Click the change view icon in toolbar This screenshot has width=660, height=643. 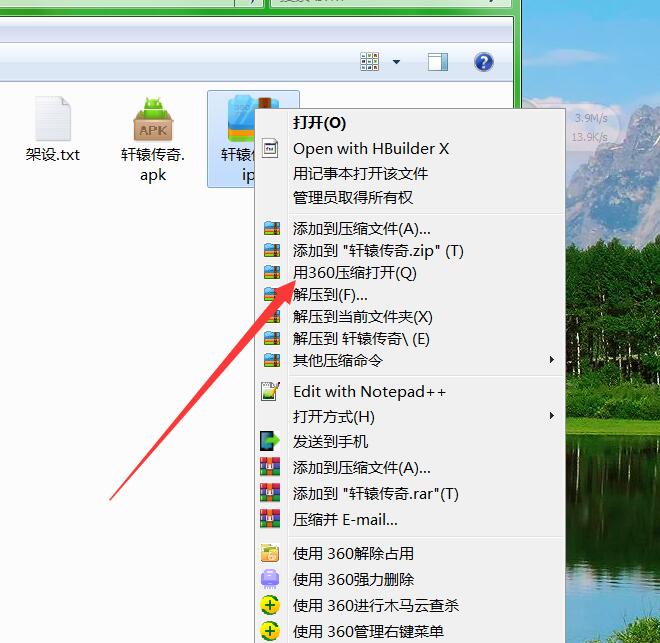(370, 62)
